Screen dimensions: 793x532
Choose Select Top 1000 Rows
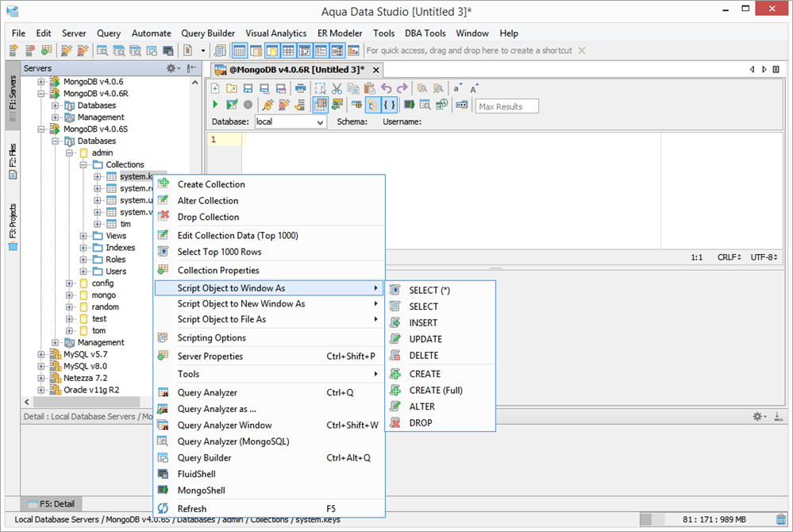269,252
